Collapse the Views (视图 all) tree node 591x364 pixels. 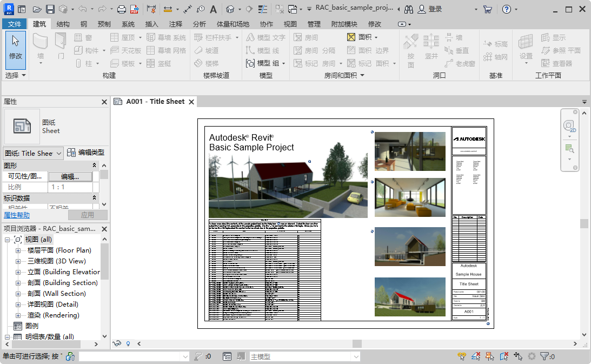pyautogui.click(x=7, y=240)
